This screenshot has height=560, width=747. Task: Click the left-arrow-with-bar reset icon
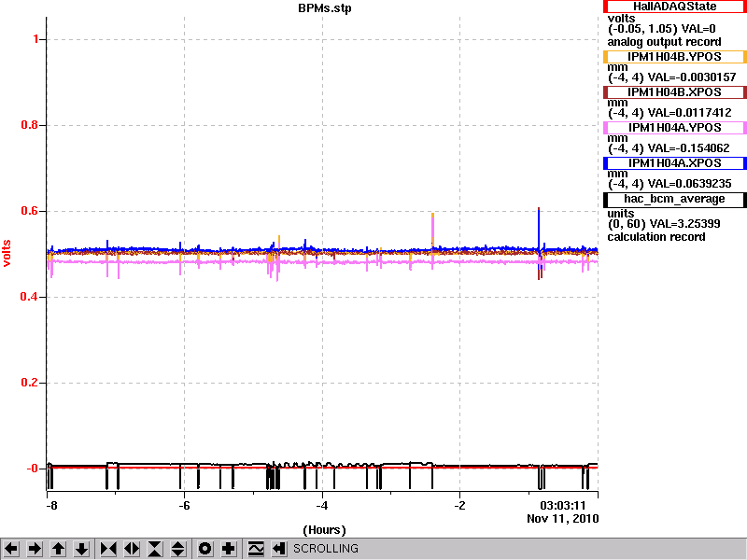(x=278, y=549)
